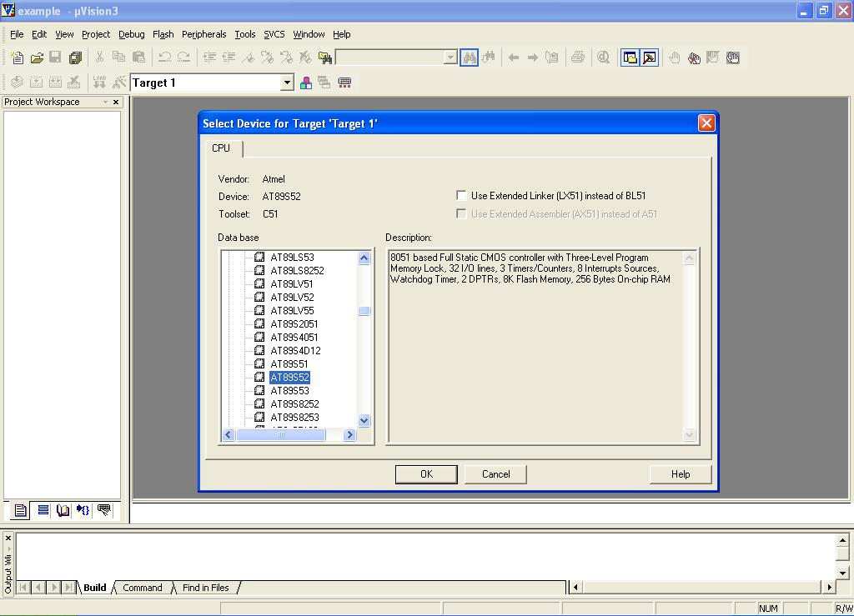Viewport: 854px width, 616px height.
Task: Open the File menu
Action: [x=17, y=34]
